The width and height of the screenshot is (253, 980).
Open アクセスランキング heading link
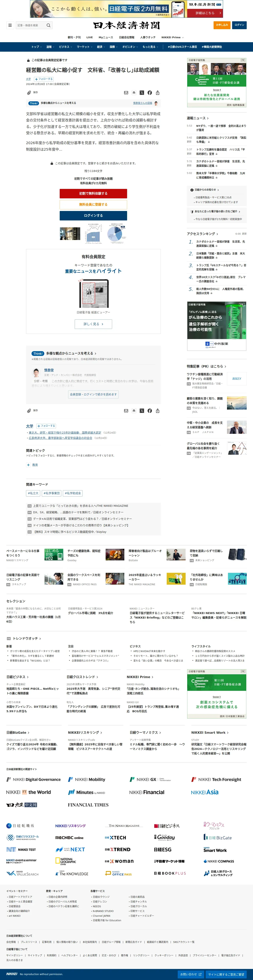point(203,234)
